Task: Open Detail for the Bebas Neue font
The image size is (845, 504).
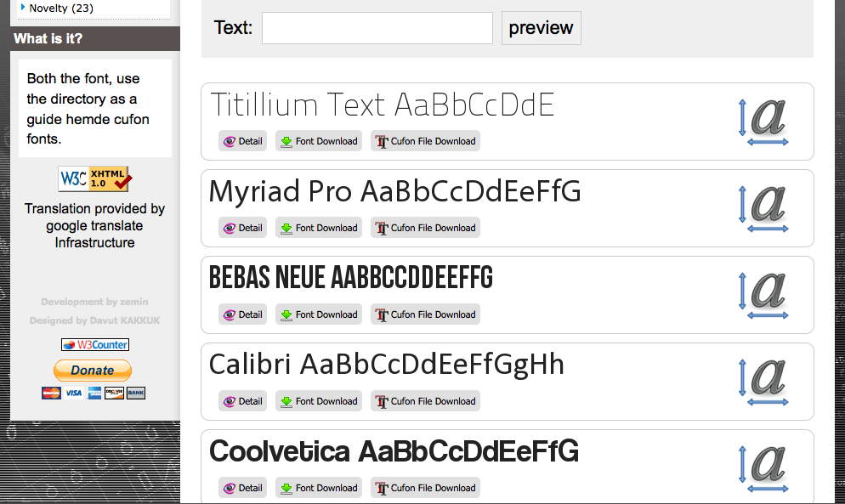Action: (242, 314)
